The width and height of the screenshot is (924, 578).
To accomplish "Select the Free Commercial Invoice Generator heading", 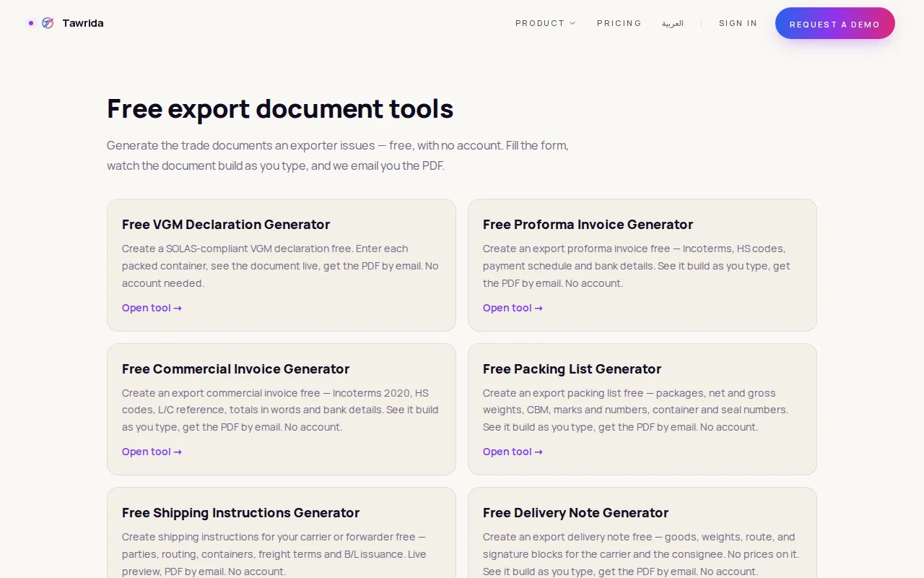I will tap(235, 368).
